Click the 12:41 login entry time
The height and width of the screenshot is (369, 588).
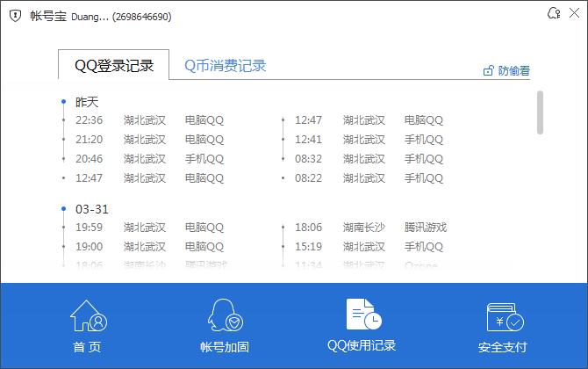coord(308,140)
